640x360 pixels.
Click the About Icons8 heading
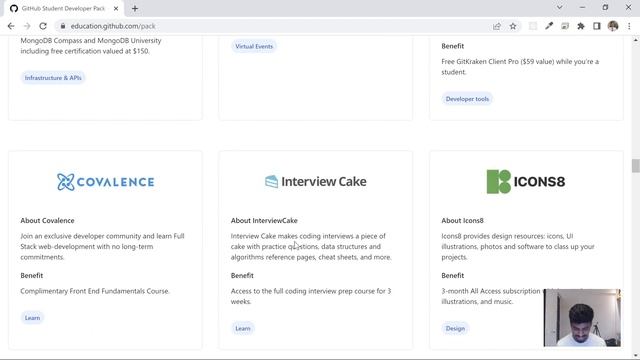click(462, 220)
